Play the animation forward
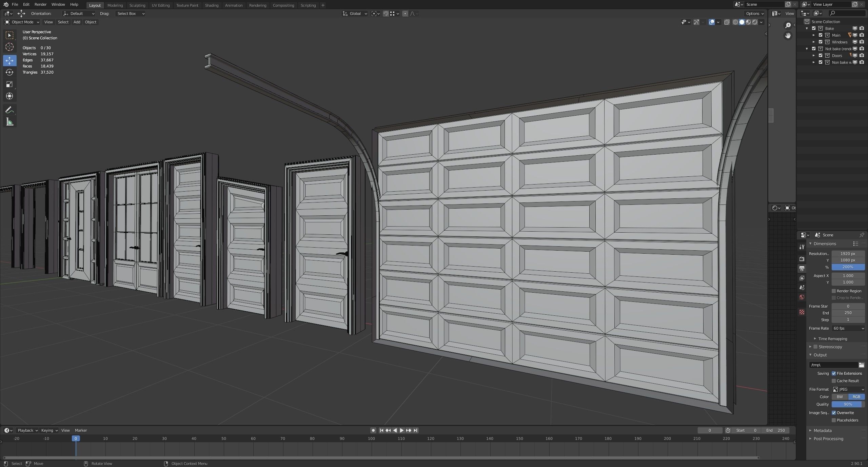Viewport: 868px width, 467px height. [x=402, y=430]
